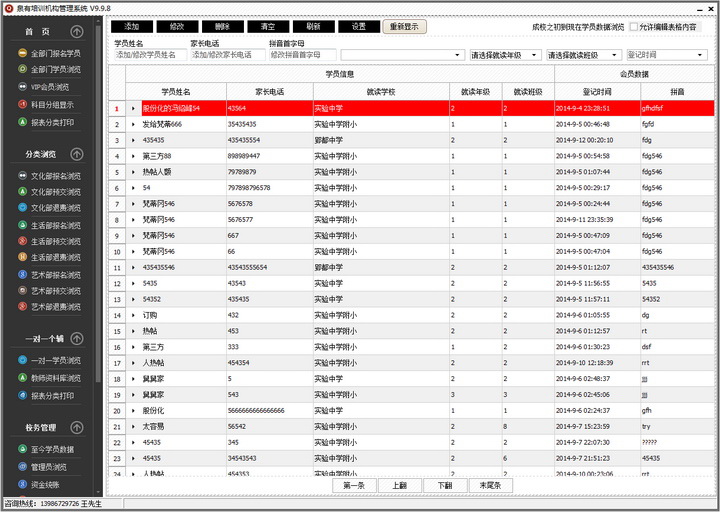720x512 pixels.
Task: Click row number 12 header
Action: pyautogui.click(x=117, y=283)
